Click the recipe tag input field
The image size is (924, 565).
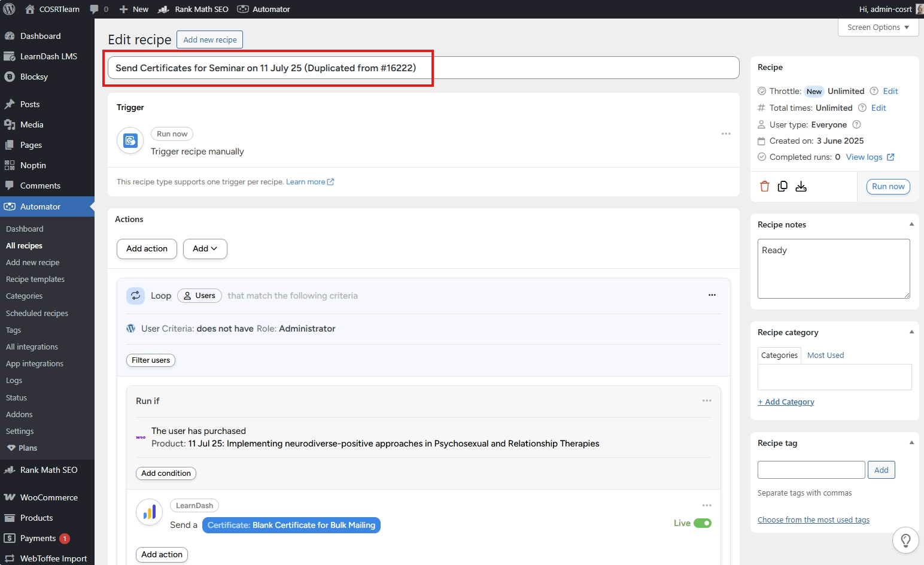click(811, 470)
